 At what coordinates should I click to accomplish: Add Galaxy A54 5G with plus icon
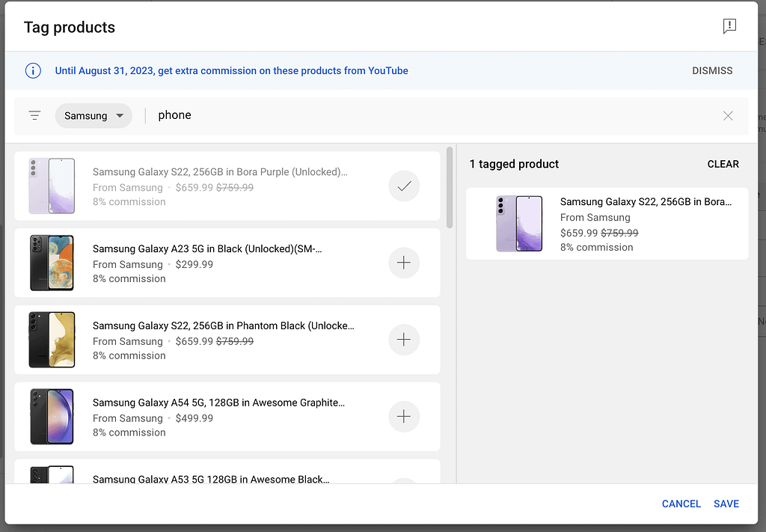404,417
